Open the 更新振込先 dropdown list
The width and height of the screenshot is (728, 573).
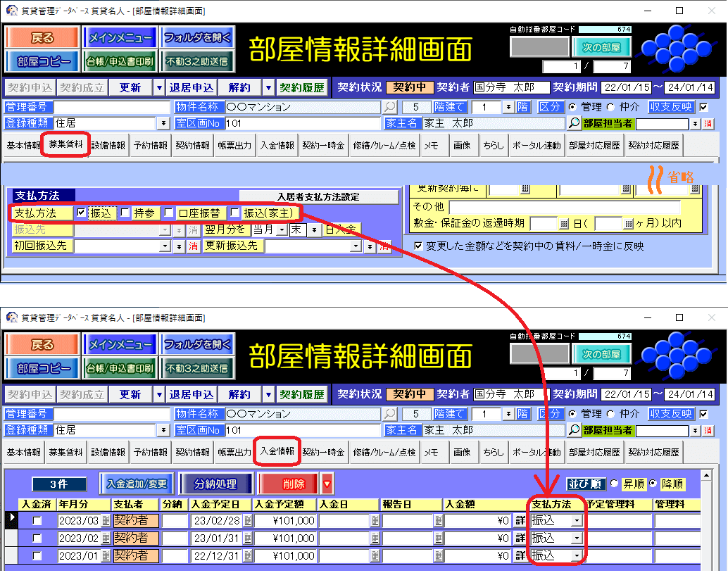[369, 246]
